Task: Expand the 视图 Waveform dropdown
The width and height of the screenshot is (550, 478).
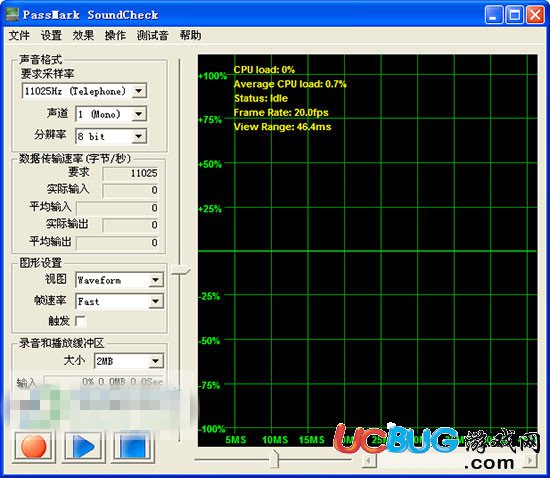Action: (x=155, y=280)
